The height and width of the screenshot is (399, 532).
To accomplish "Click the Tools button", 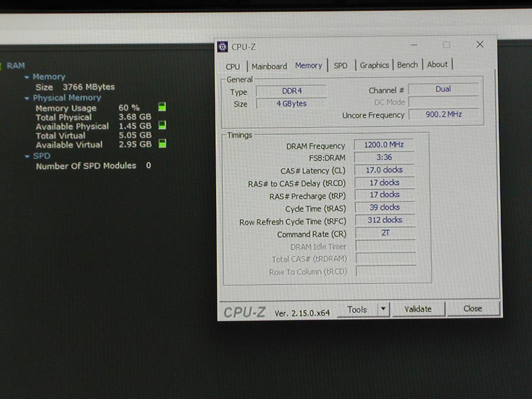I will [357, 309].
